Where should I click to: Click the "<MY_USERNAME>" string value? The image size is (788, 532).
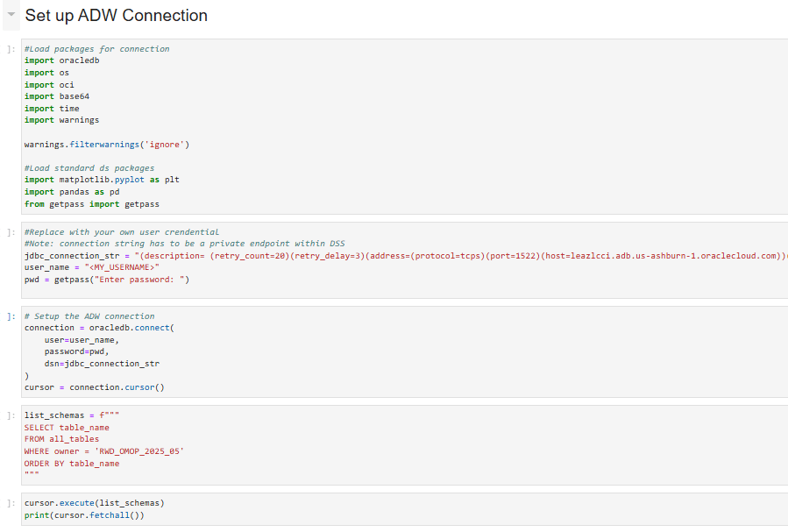coord(118,267)
